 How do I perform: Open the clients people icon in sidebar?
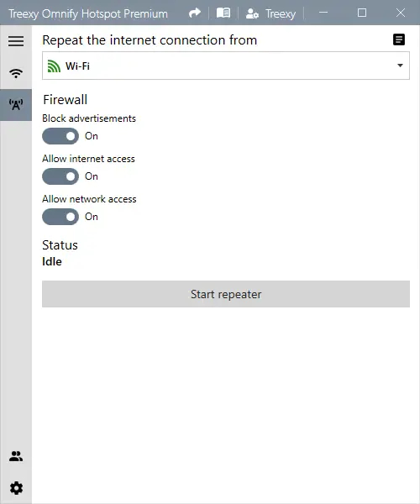[16, 456]
